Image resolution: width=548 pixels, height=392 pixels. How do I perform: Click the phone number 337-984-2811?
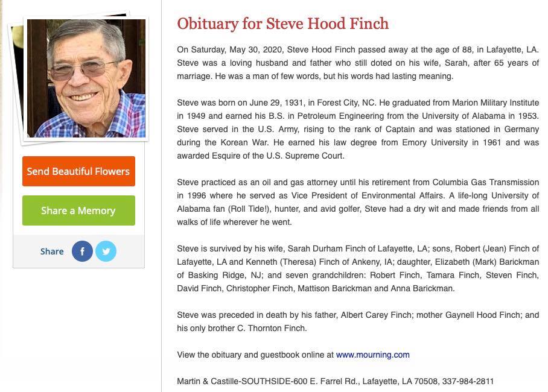click(468, 381)
